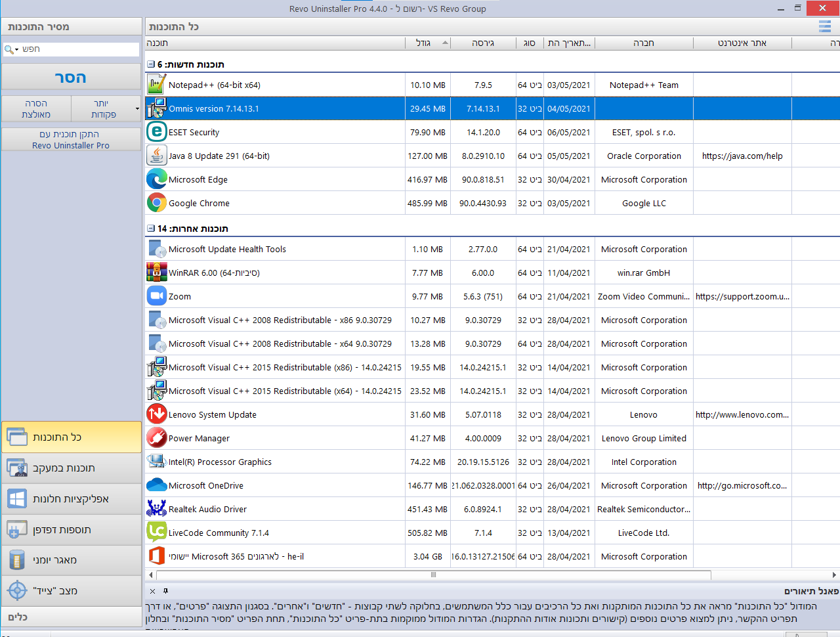Click 'https://support.zoom.u...' website cell
This screenshot has width=840, height=637.
pos(742,296)
